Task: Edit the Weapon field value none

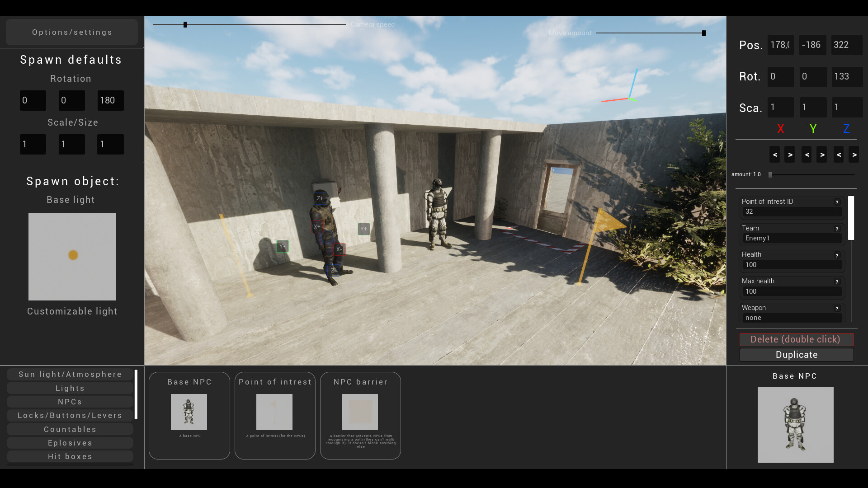Action: click(x=793, y=318)
